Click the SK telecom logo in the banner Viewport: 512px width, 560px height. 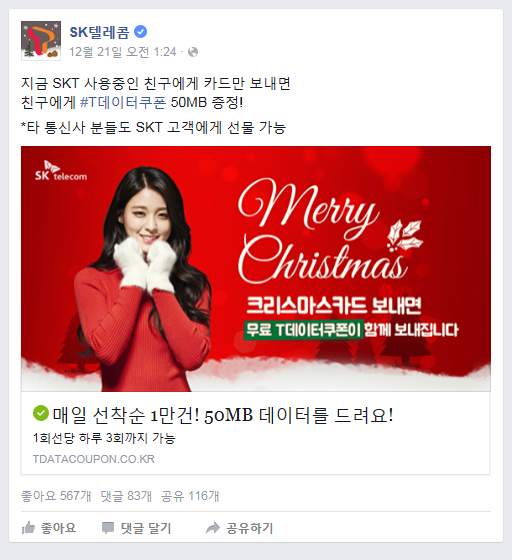click(61, 171)
